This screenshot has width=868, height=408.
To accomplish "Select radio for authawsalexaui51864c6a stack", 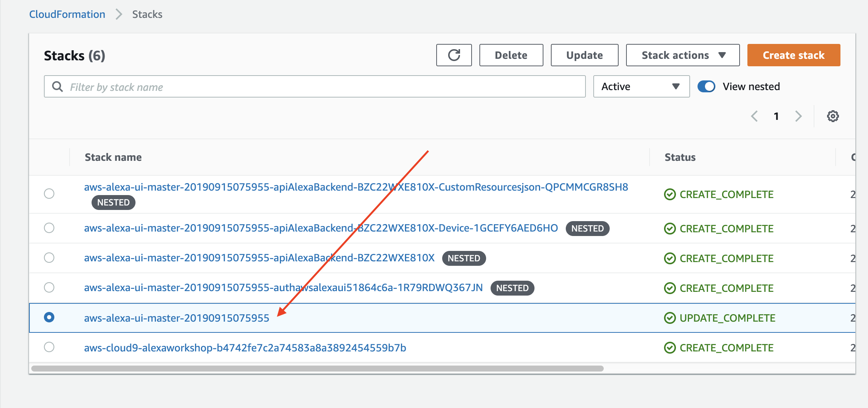I will click(x=49, y=287).
